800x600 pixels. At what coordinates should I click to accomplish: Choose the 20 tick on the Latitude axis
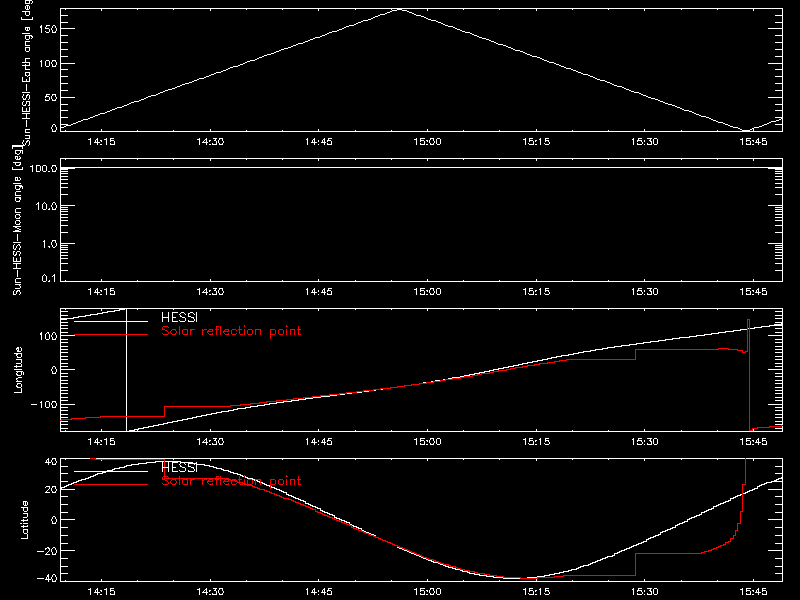coord(51,490)
